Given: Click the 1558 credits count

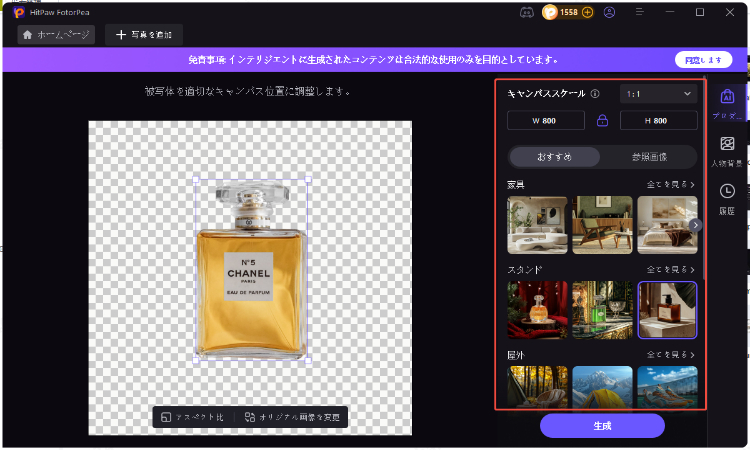Looking at the screenshot, I should (x=569, y=12).
